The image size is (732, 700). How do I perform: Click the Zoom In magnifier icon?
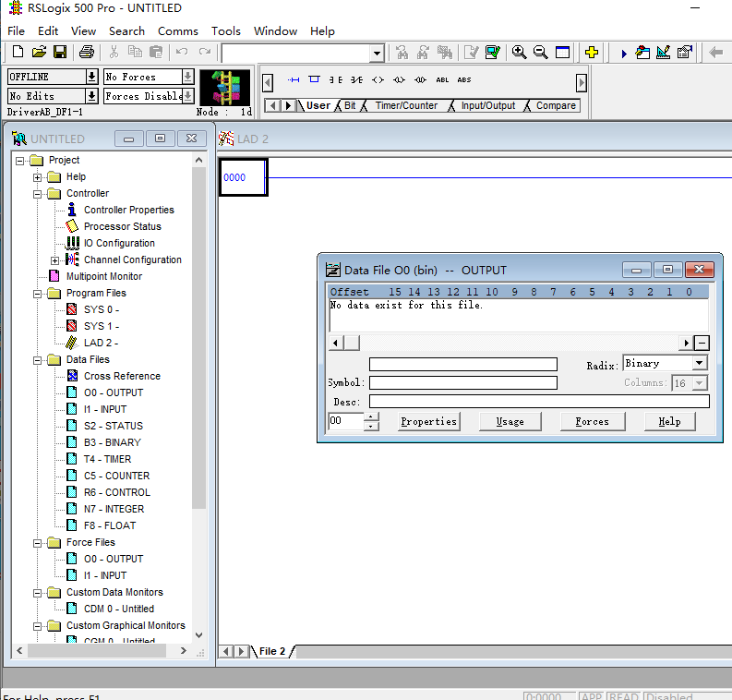pos(520,53)
